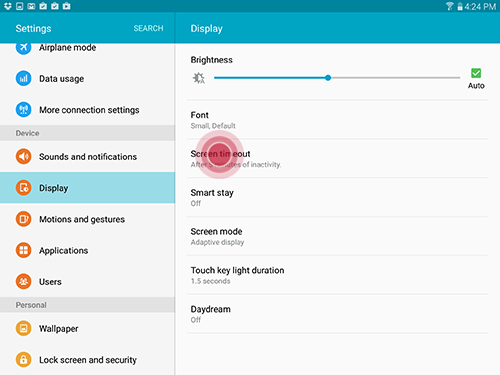Tap the Sounds and notifications speaker icon
This screenshot has width=500, height=375.
(23, 156)
